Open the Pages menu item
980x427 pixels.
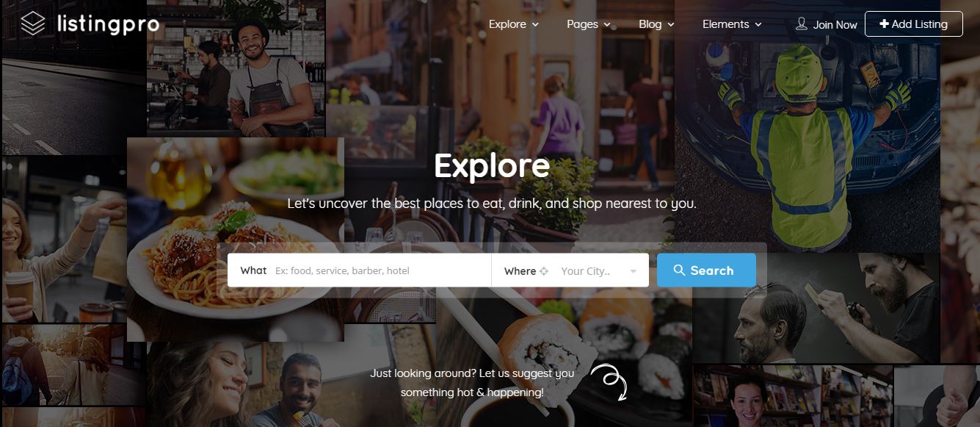click(582, 24)
